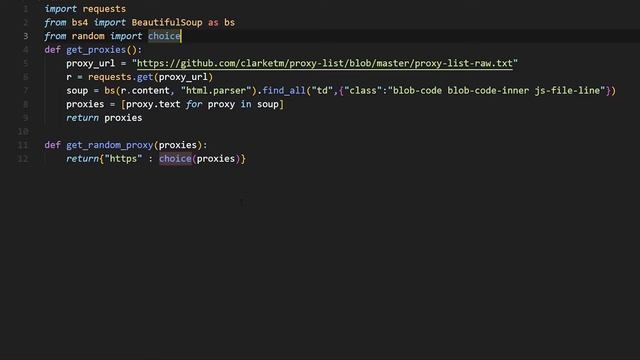
Task: Click line number 3 in the gutter
Action: point(26,36)
